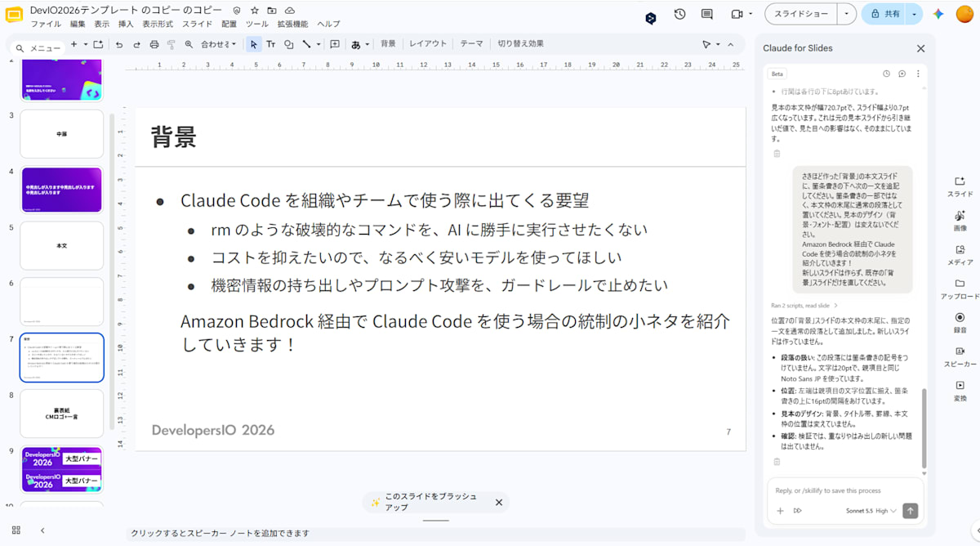980x546 pixels.
Task: Insert a slide from template icon
Action: (x=99, y=44)
